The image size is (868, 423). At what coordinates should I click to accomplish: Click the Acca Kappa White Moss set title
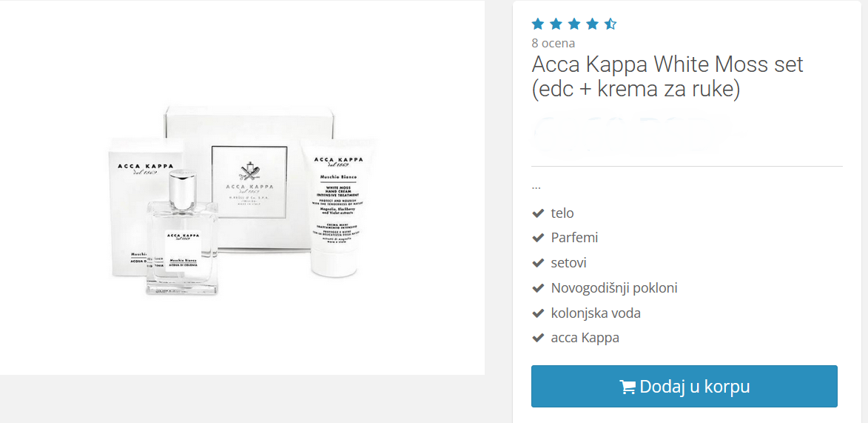pos(667,77)
